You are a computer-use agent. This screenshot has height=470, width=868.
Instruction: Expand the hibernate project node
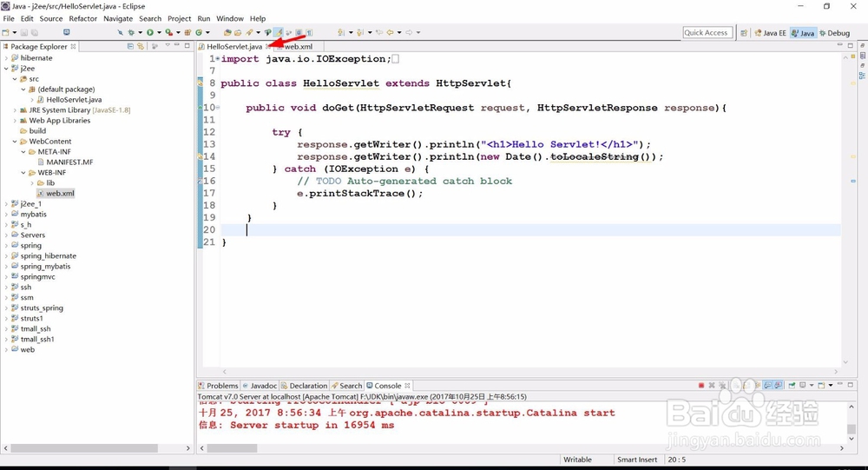pos(6,58)
